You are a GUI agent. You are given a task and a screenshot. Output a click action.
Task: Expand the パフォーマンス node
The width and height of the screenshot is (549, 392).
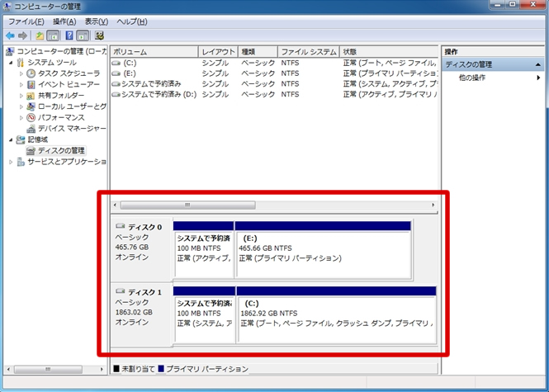[x=21, y=117]
